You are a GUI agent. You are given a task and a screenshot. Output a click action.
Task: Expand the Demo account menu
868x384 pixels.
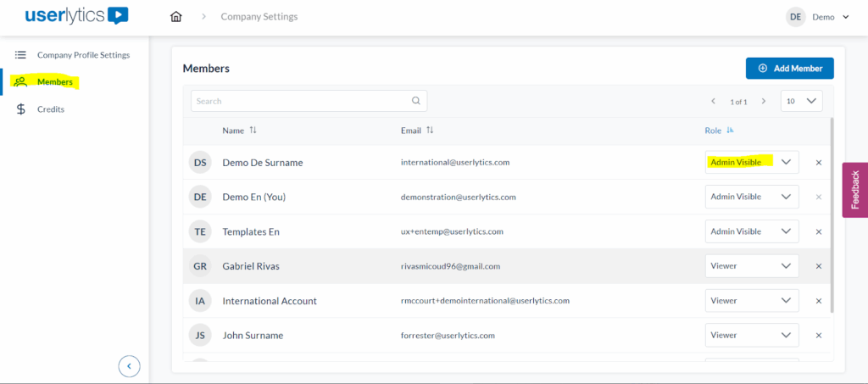(x=819, y=17)
